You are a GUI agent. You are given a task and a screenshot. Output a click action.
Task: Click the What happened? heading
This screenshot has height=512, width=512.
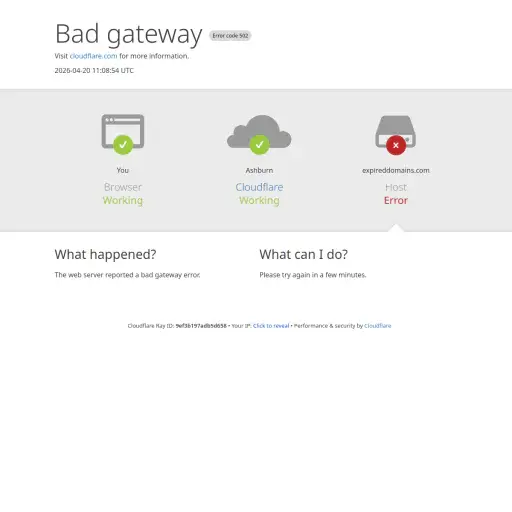click(x=105, y=254)
